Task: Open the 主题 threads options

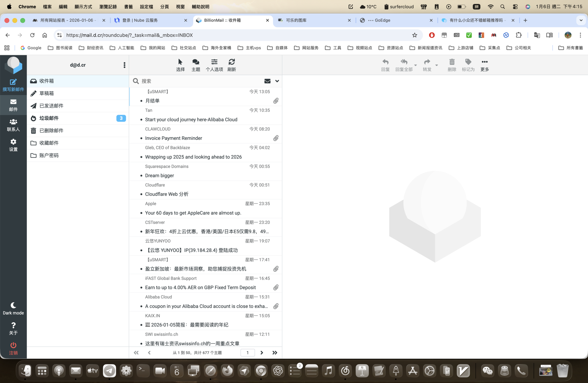Action: pos(196,65)
